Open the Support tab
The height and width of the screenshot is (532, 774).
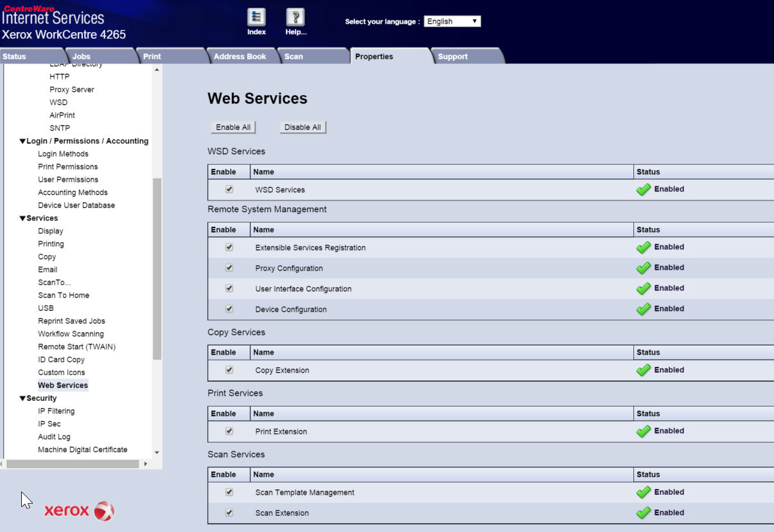click(x=452, y=56)
